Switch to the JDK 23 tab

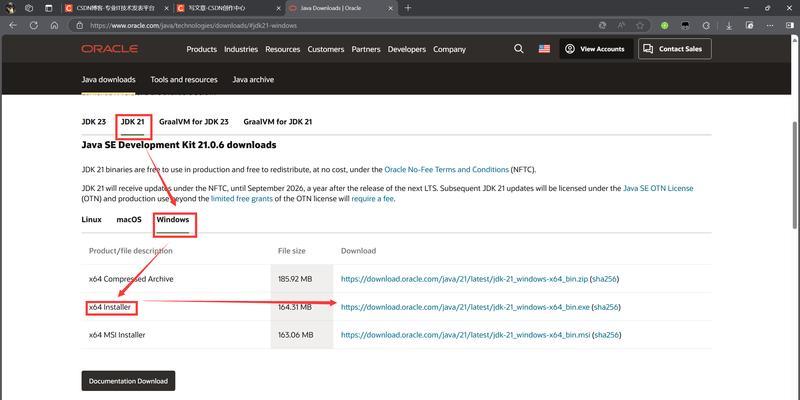click(x=94, y=122)
